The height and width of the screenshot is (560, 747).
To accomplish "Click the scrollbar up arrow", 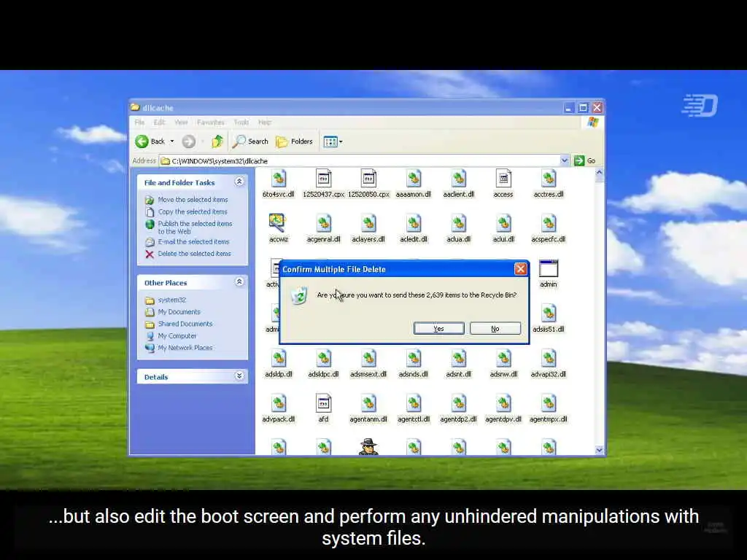I will click(x=600, y=173).
